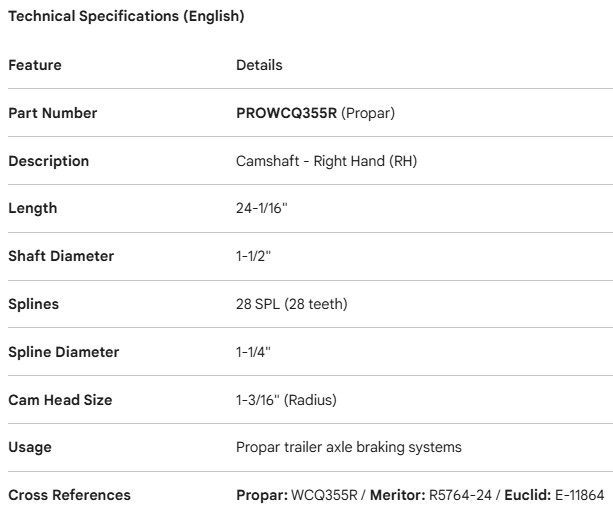Click the Splines row label
The image size is (613, 512).
click(x=35, y=305)
